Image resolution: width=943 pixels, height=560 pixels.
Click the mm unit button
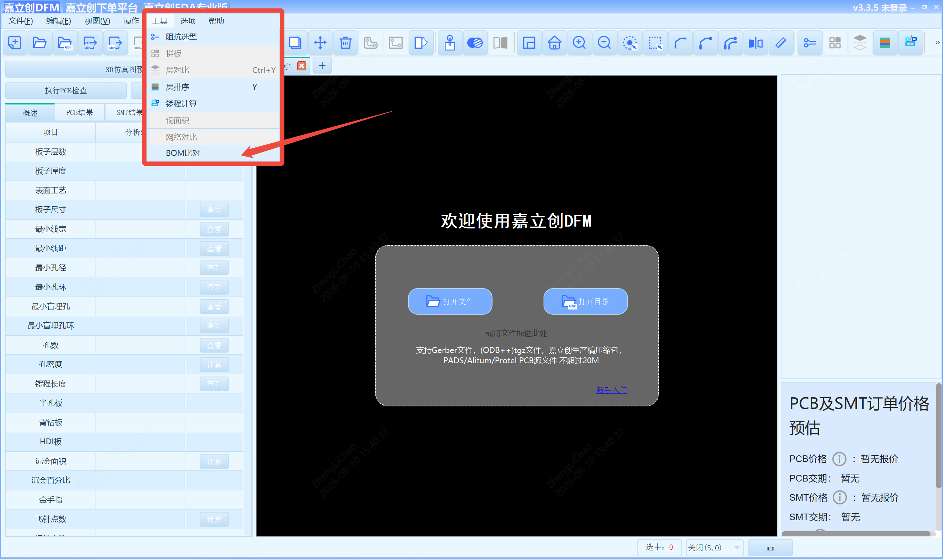click(x=770, y=547)
